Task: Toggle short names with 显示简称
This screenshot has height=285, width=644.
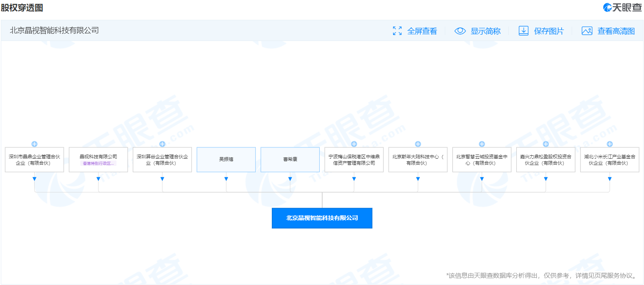Action: pos(477,31)
